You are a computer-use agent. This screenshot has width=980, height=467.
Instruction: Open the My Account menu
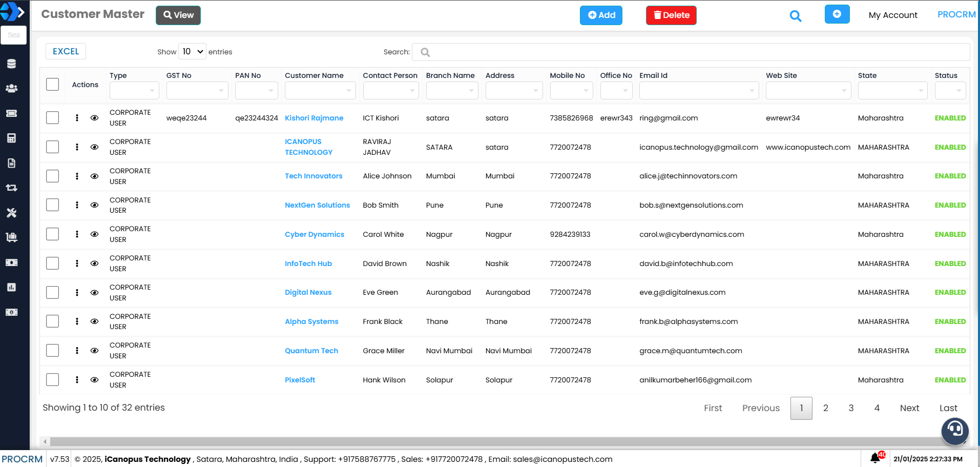pyautogui.click(x=892, y=15)
